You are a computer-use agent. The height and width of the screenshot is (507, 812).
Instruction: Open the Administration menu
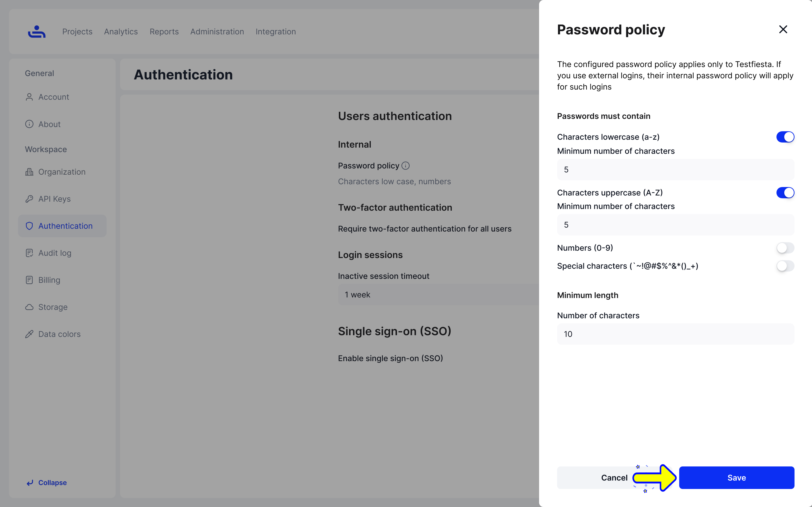pos(217,32)
